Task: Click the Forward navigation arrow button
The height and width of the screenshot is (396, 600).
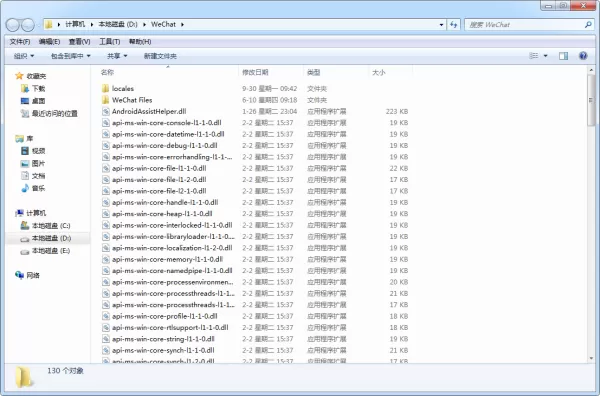Action: coord(28,25)
